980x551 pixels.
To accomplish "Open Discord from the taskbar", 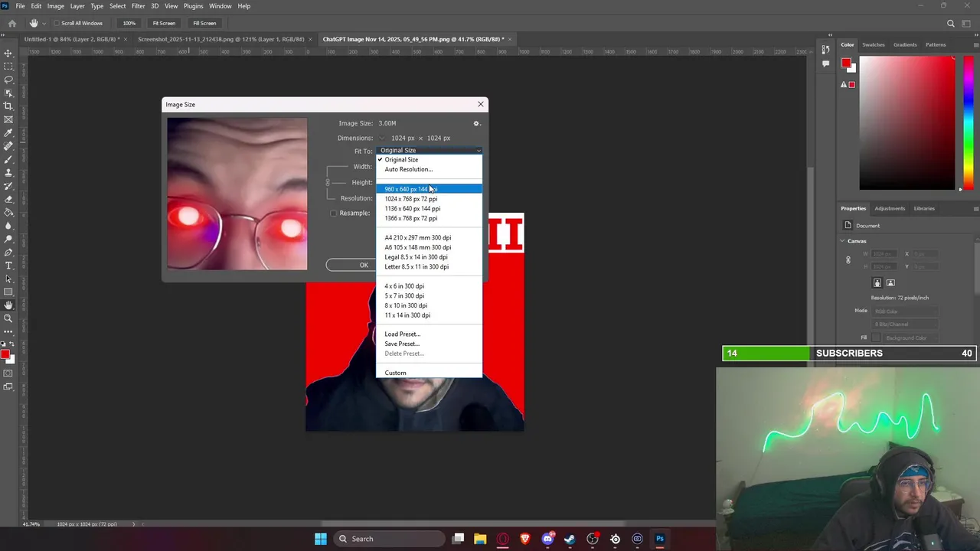I will coord(547,539).
